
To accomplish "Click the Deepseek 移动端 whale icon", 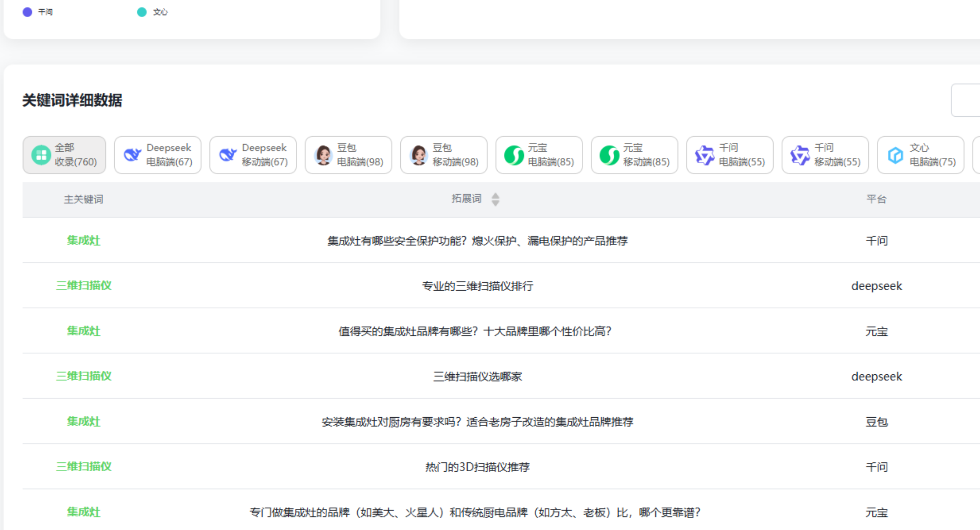I will [228, 155].
